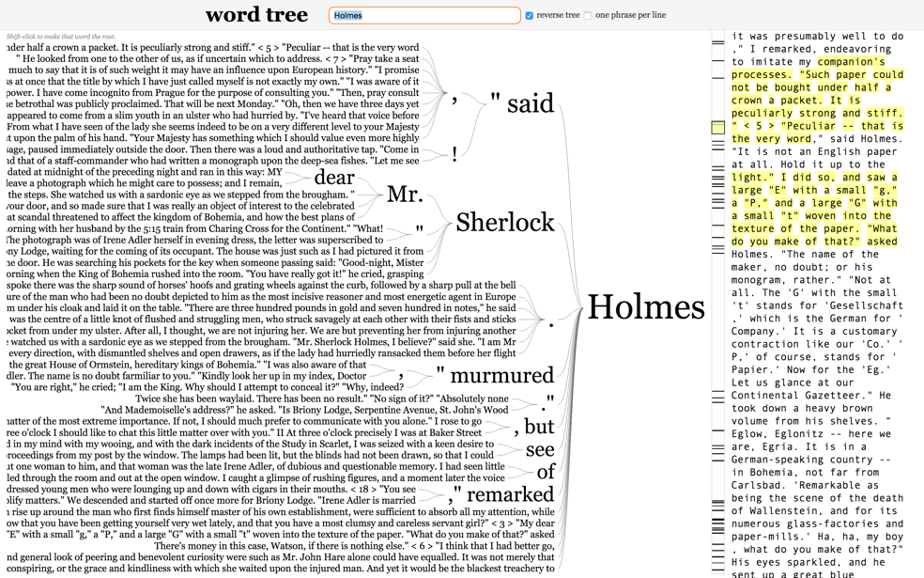Click the "word tree" title heading

255,14
